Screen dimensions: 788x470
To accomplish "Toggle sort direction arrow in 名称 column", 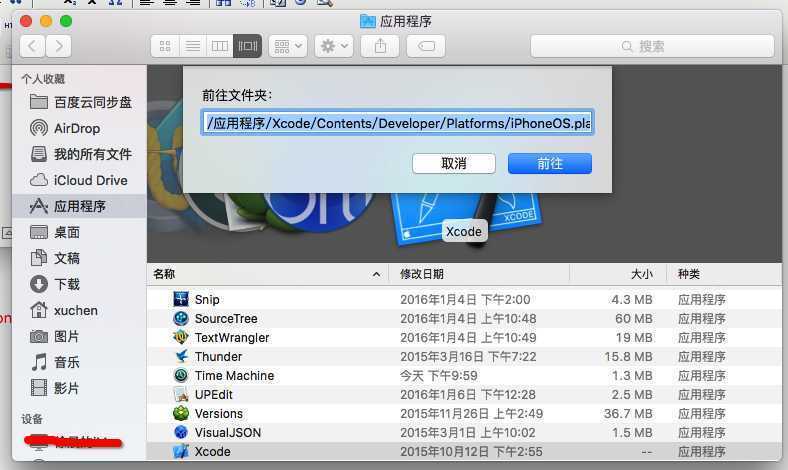I will [x=376, y=274].
